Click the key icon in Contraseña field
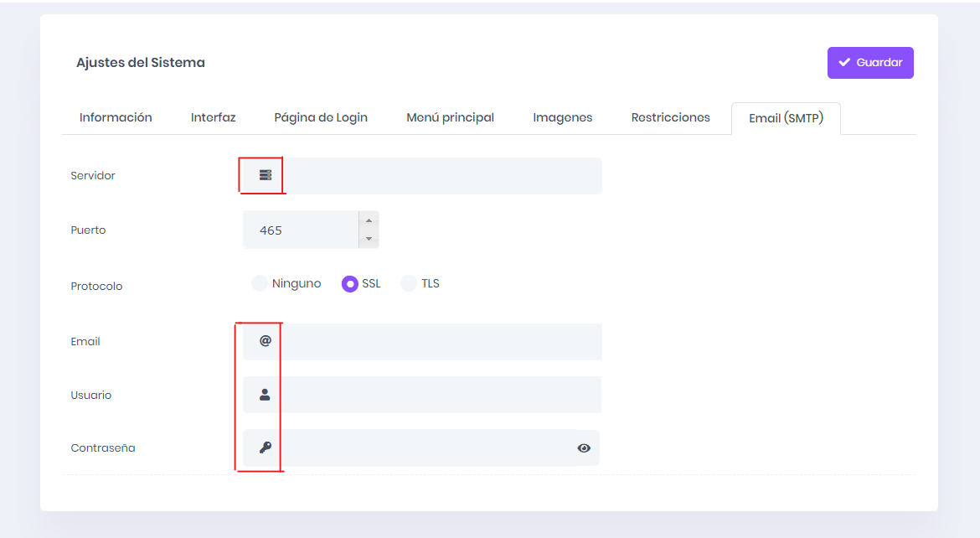Image resolution: width=980 pixels, height=538 pixels. point(266,447)
